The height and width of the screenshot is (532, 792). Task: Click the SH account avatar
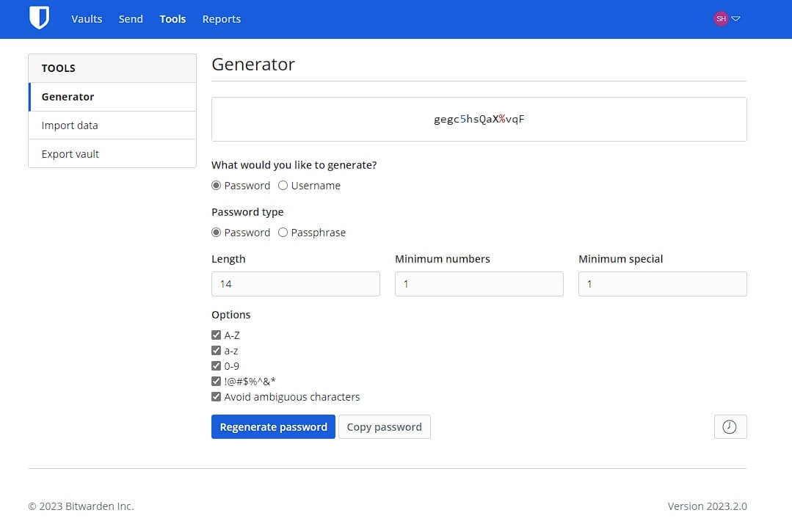pyautogui.click(x=720, y=18)
